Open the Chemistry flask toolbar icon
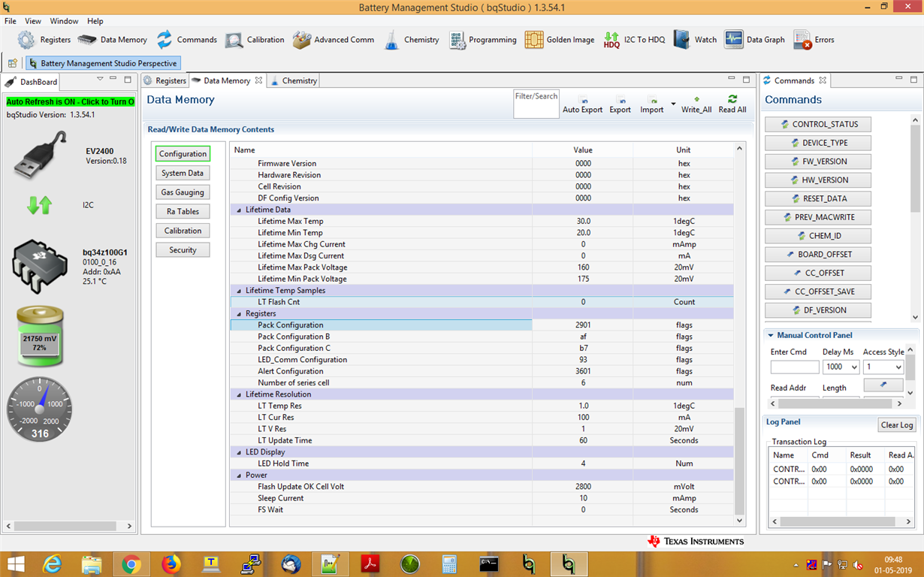This screenshot has width=924, height=577. pos(391,40)
